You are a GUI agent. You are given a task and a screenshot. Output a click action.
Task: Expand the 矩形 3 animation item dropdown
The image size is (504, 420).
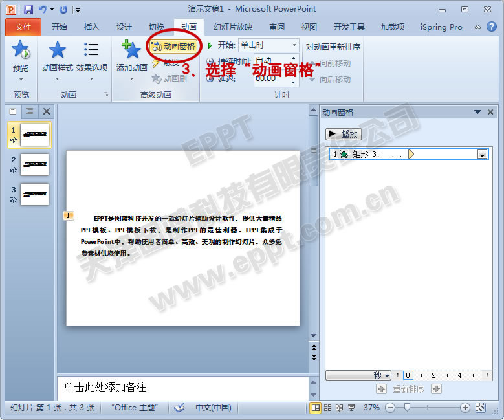481,154
